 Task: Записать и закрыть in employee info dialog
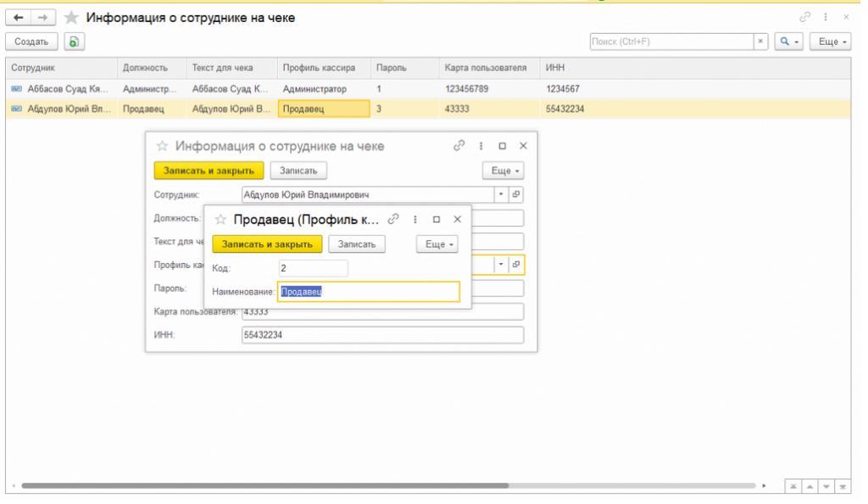pyautogui.click(x=209, y=171)
